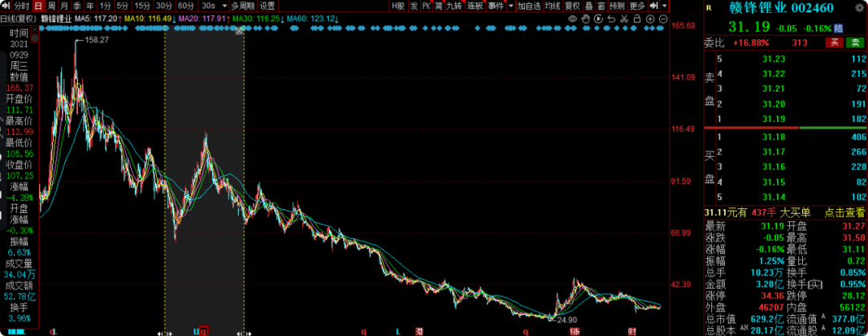This screenshot has height=336, width=868.
Task: Open the dropdown arrow at toolbar's far right
Action: tap(665, 6)
